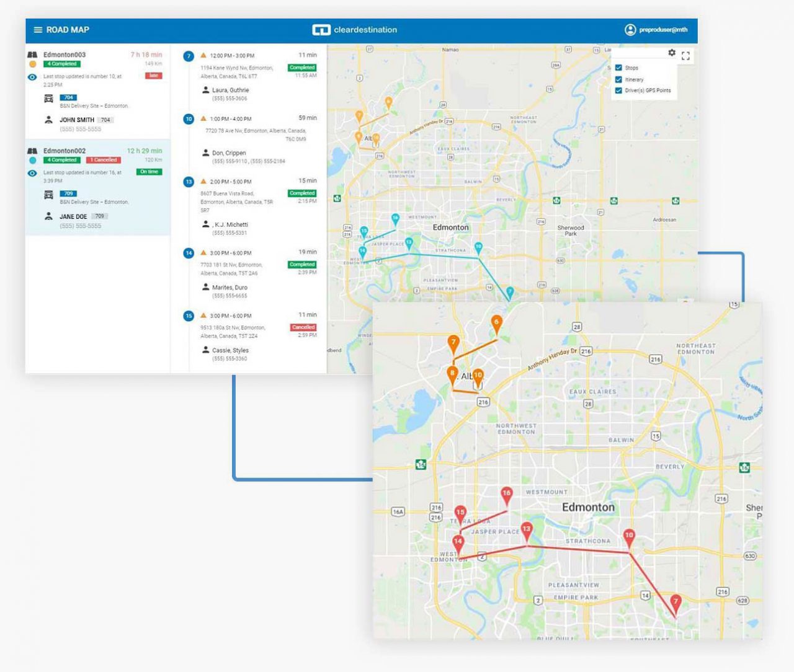Click the driver icon beside JOHN SMITH
The height and width of the screenshot is (672, 794).
[x=48, y=118]
